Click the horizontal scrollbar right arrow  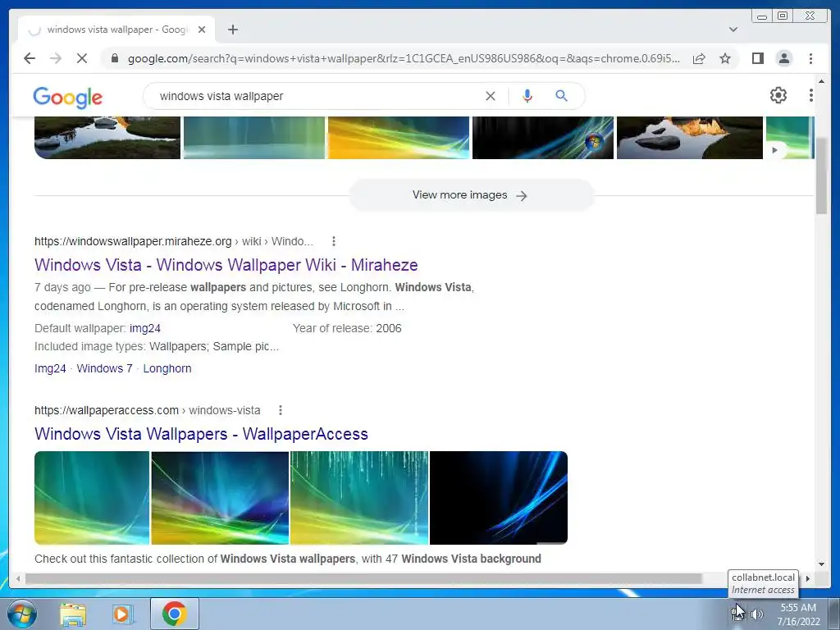click(808, 578)
